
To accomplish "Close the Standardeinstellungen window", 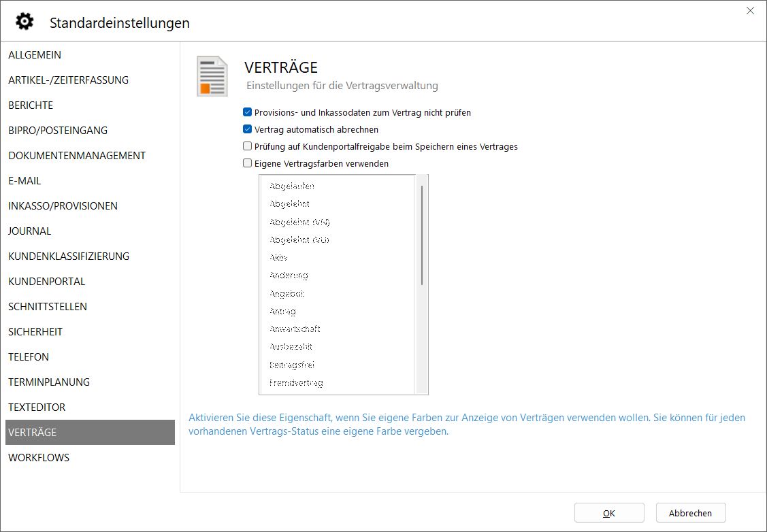I will (x=750, y=11).
